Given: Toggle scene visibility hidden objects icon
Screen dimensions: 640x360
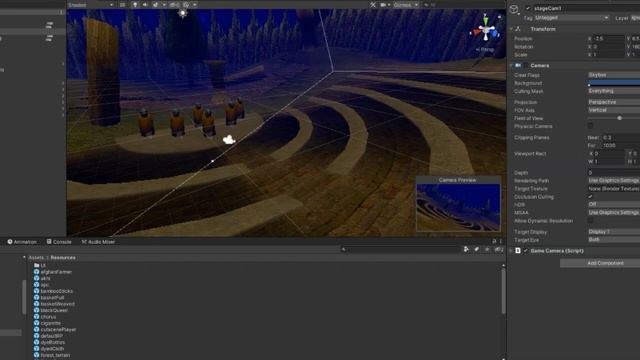Looking at the screenshot, I should click(174, 5).
